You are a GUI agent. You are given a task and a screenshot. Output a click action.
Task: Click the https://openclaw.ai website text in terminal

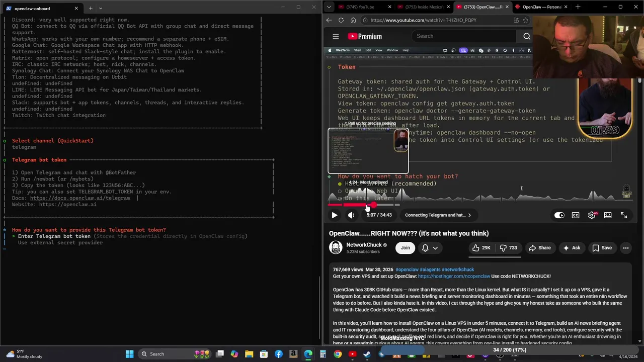tap(68, 205)
